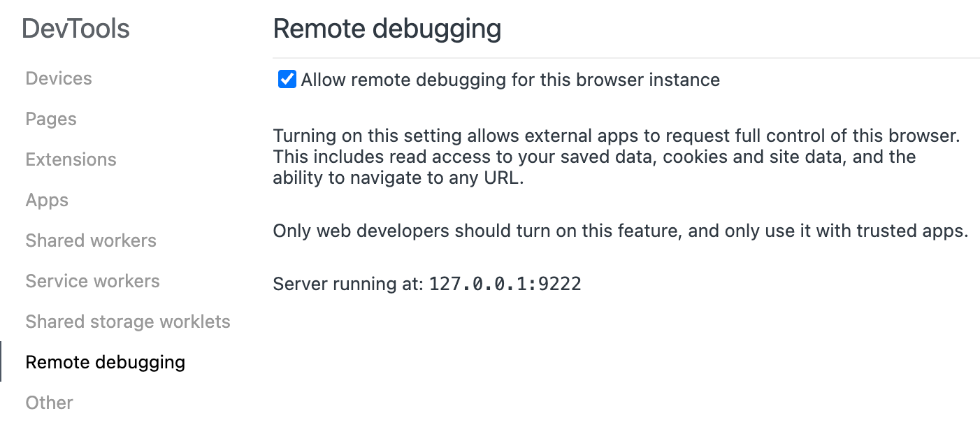
Task: Click the 'ability to navigate to any URL' line
Action: coord(397,178)
